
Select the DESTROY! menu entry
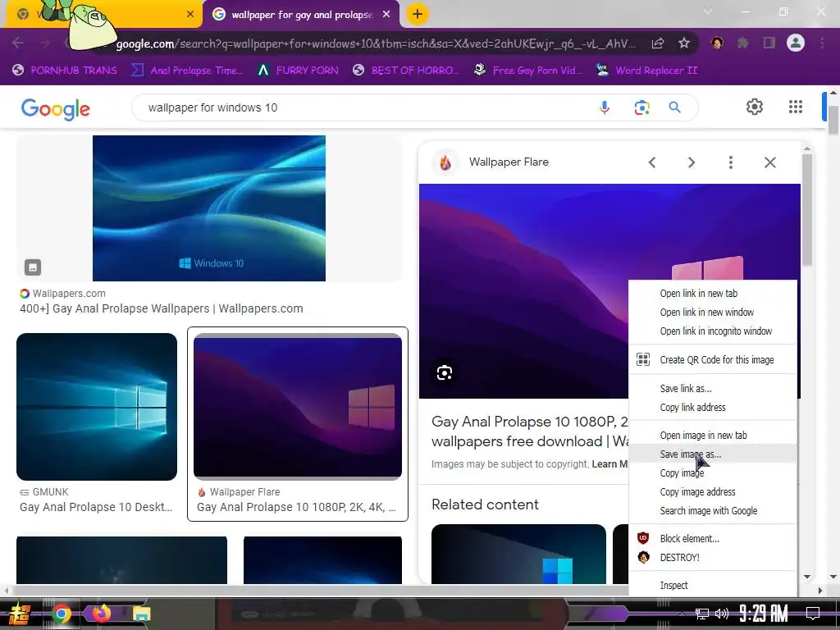point(713,557)
